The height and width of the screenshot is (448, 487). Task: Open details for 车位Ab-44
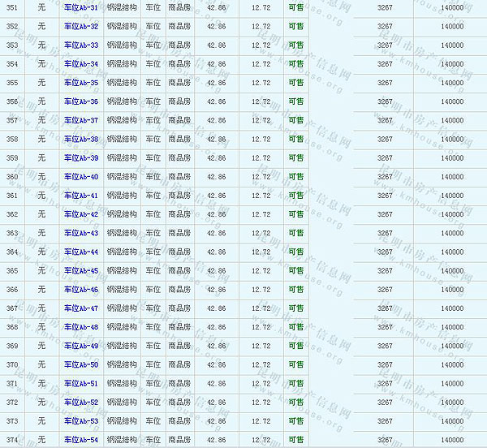click(x=81, y=252)
